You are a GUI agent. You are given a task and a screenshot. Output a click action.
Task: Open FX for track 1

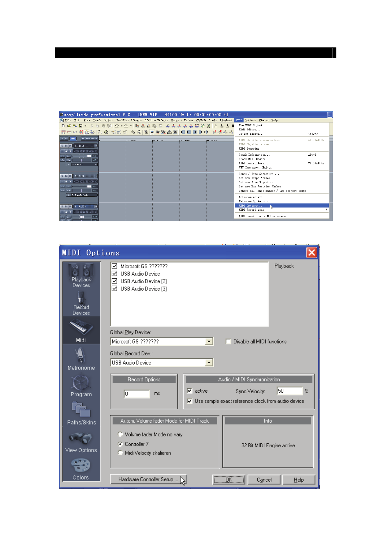tap(63, 156)
